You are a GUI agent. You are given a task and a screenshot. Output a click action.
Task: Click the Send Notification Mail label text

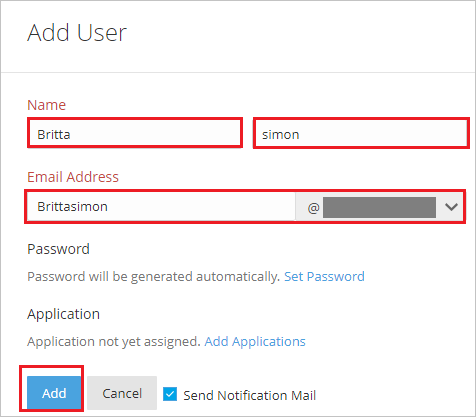[x=249, y=396]
